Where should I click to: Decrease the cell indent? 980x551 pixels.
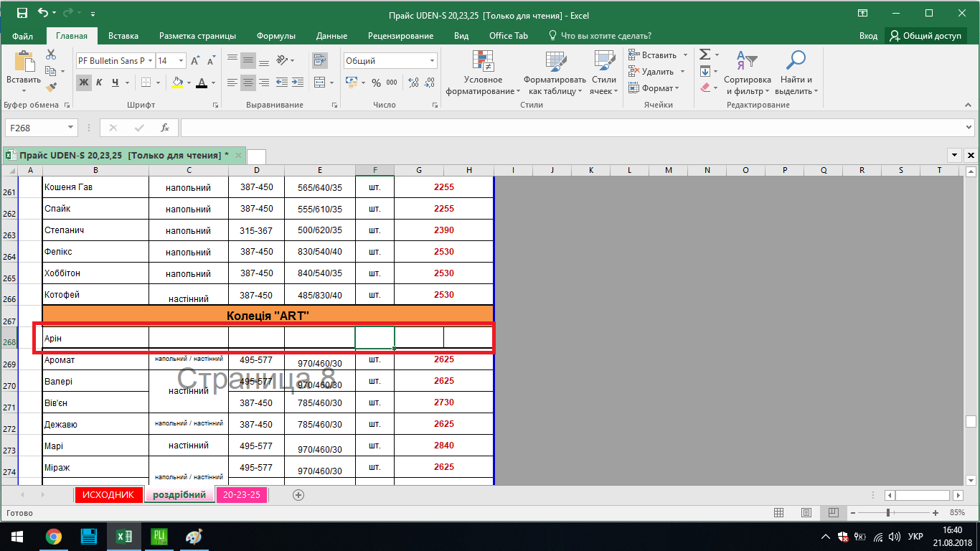[x=282, y=83]
